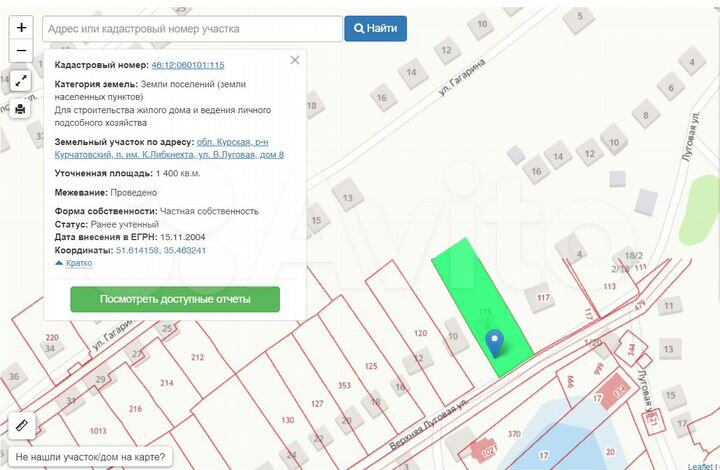Viewport: 720px width, 470px height.
Task: Click the blue location marker pin
Action: point(494,344)
